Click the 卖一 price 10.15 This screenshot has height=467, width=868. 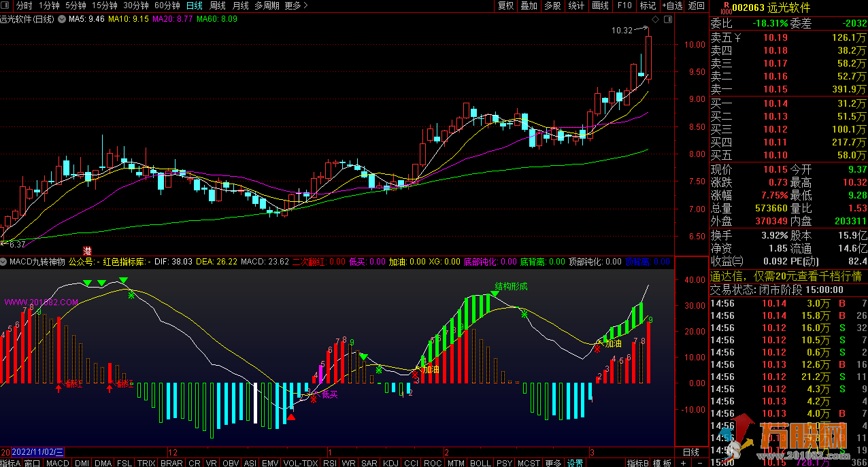tap(775, 89)
